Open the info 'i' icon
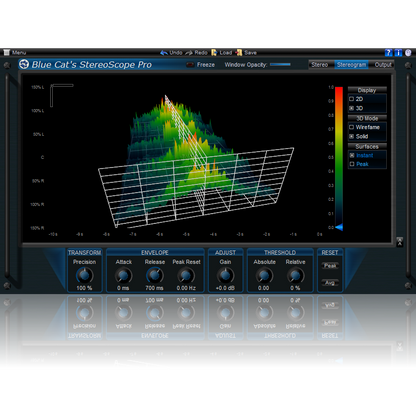The height and width of the screenshot is (416, 416). pos(398,53)
